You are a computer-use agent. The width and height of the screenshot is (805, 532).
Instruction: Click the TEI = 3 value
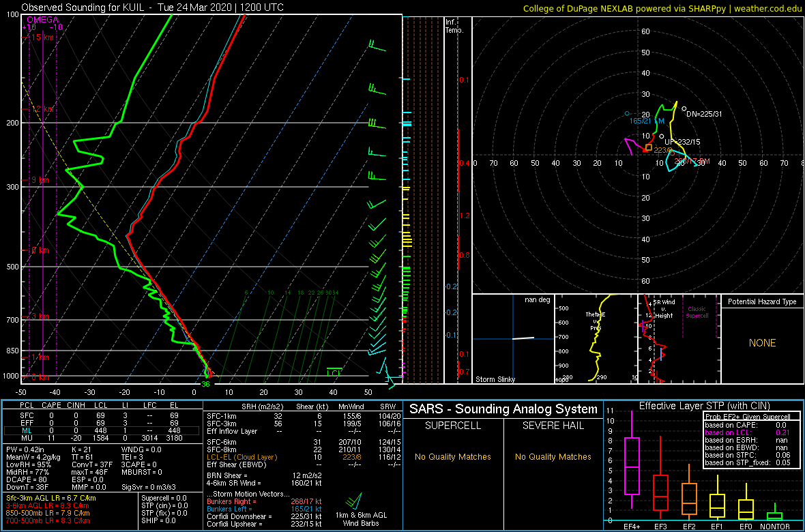(x=134, y=457)
